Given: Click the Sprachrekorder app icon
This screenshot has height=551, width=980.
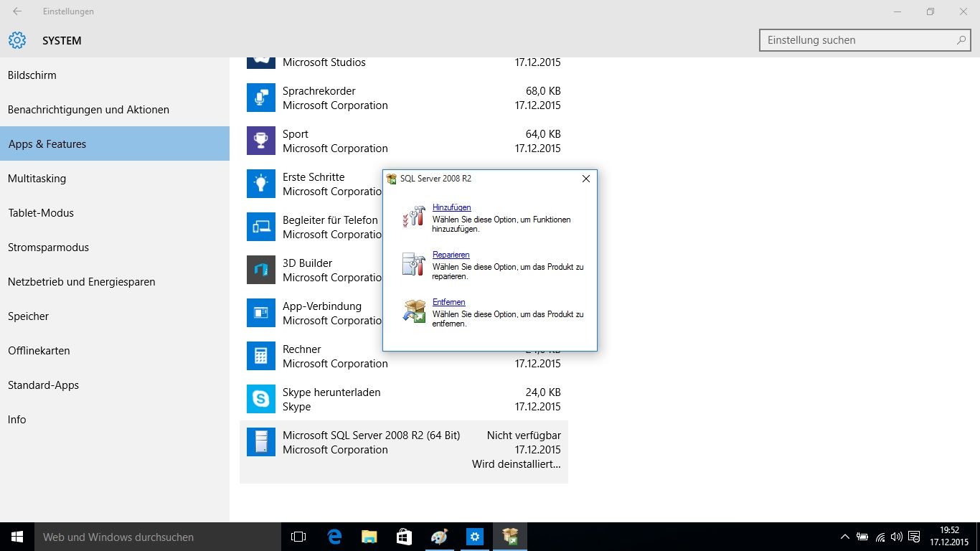Looking at the screenshot, I should (261, 98).
